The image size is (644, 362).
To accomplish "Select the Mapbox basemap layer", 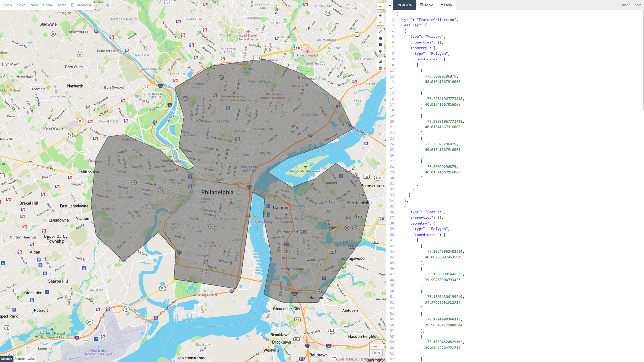I will click(6, 359).
